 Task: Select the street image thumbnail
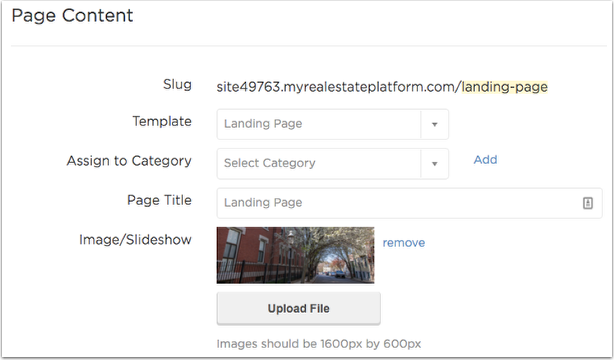(295, 255)
